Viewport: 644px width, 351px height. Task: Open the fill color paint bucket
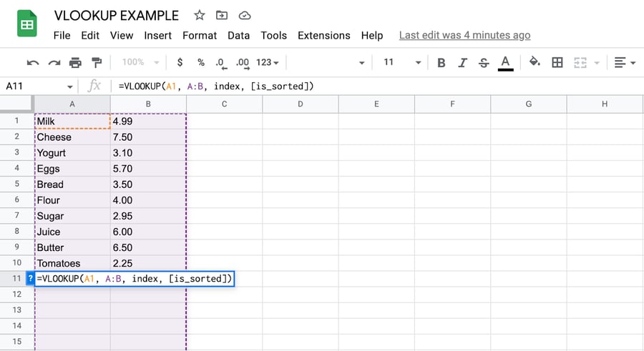[535, 63]
